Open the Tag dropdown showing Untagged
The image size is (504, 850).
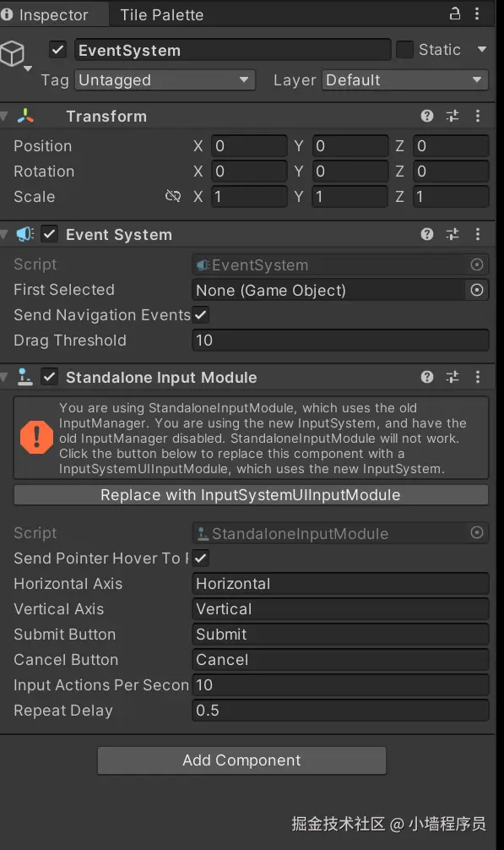pos(165,80)
